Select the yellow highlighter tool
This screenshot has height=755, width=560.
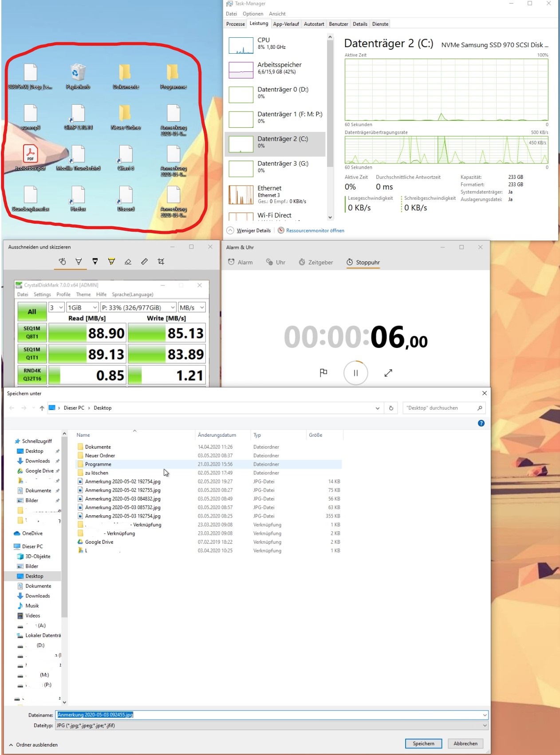click(111, 262)
